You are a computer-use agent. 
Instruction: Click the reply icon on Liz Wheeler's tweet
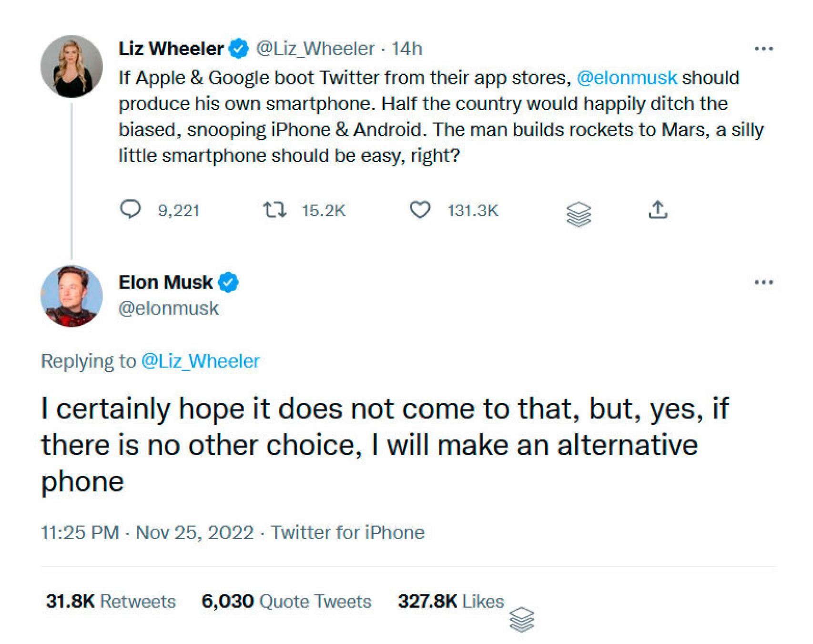pos(130,209)
